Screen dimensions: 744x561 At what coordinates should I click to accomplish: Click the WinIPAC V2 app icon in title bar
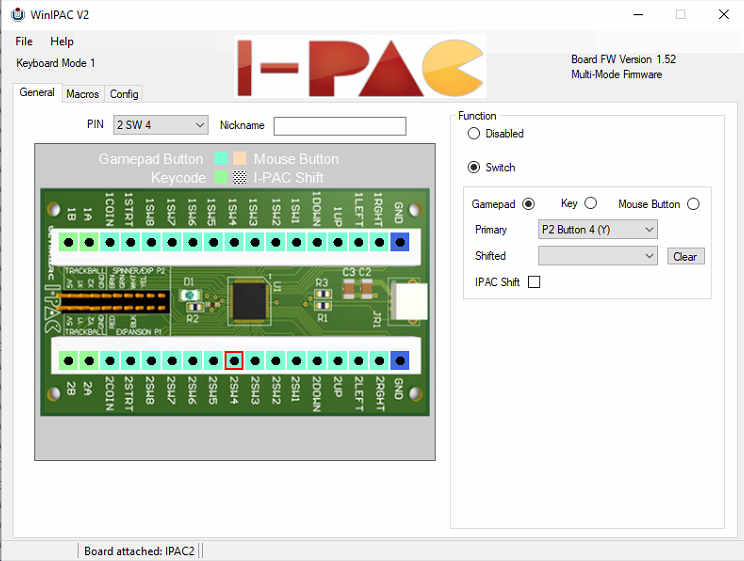[x=18, y=15]
